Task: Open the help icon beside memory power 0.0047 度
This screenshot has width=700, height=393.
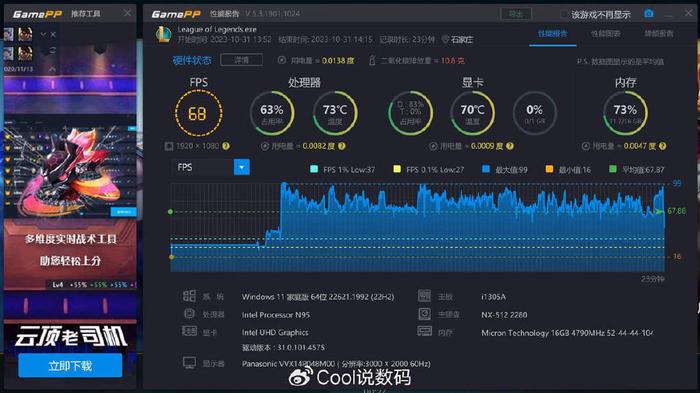Action: pyautogui.click(x=662, y=146)
